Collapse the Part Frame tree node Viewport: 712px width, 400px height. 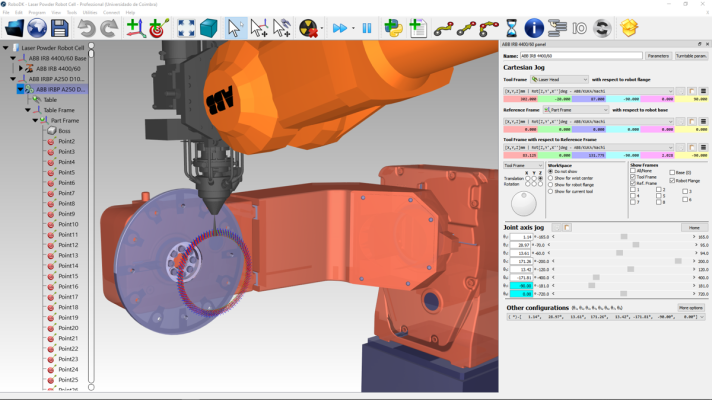pyautogui.click(x=36, y=120)
